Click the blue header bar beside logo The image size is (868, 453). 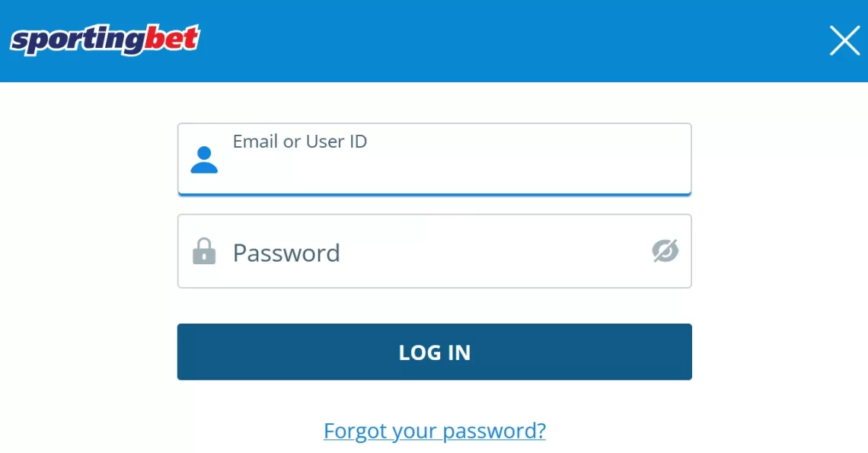pyautogui.click(x=495, y=41)
